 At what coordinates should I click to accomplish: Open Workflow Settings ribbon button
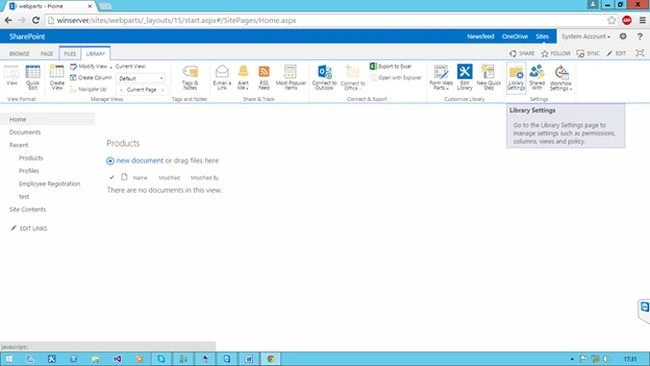(561, 78)
